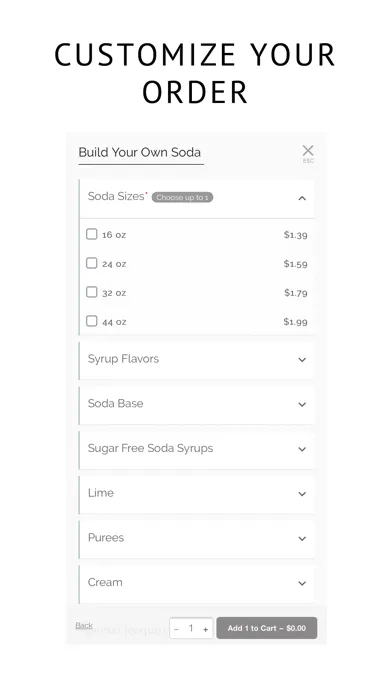Check the 16 oz size option
This screenshot has height=696, width=392.
coord(91,234)
